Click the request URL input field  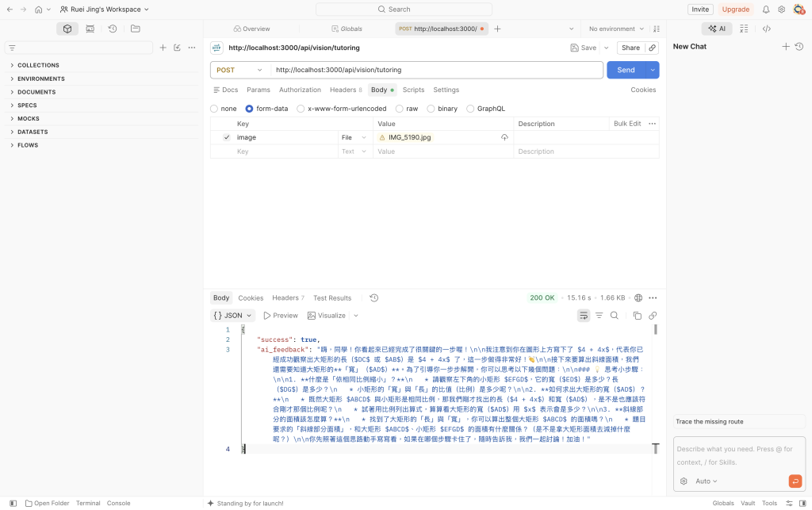[437, 70]
